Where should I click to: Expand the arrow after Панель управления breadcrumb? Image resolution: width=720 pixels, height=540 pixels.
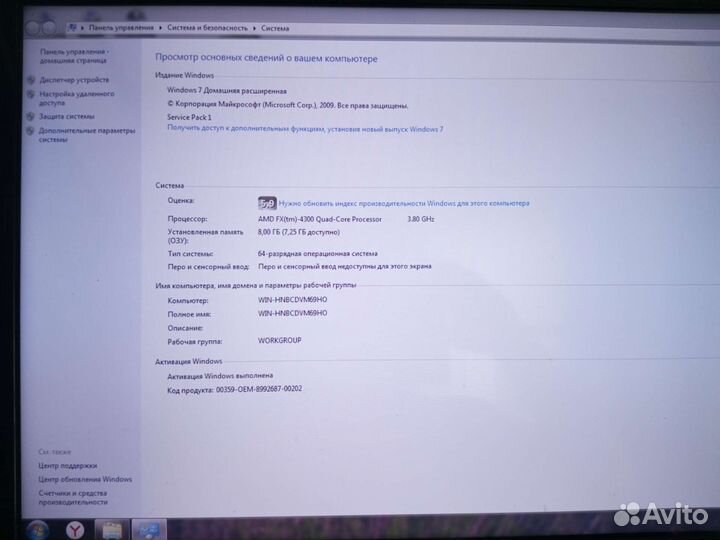coord(160,28)
